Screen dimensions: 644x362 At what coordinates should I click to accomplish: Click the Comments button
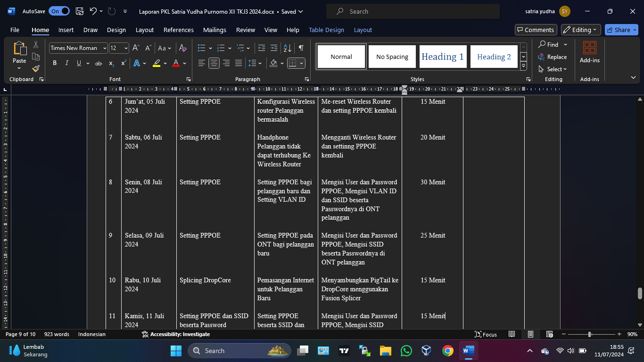pyautogui.click(x=536, y=30)
